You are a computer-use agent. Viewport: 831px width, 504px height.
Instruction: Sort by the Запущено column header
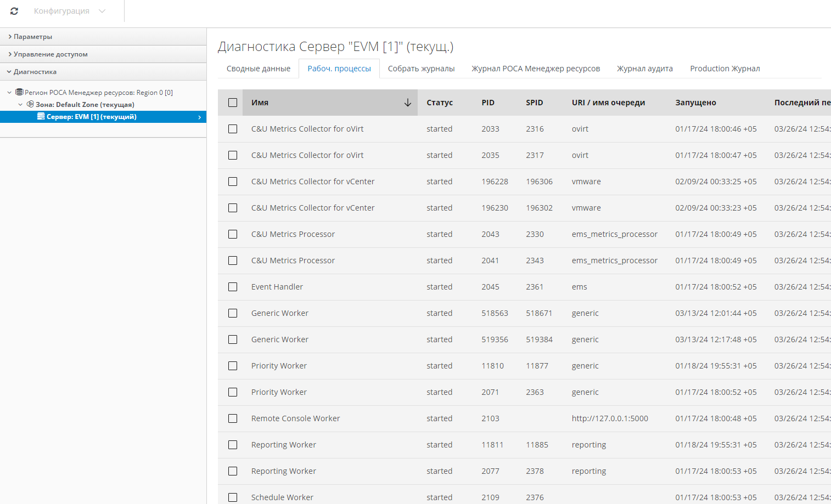pos(695,103)
